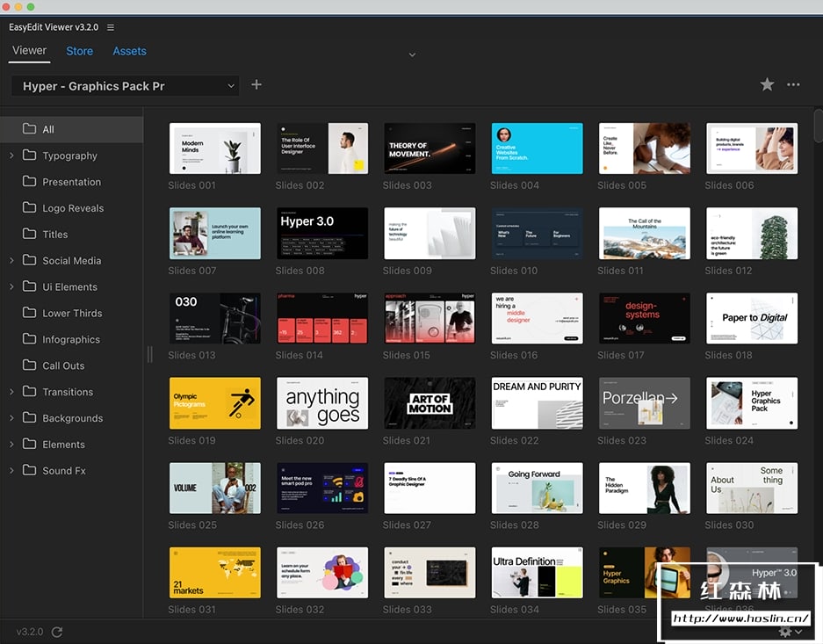Screen dimensions: 823x644
Task: Open the Lower Thirds category
Action: (72, 313)
